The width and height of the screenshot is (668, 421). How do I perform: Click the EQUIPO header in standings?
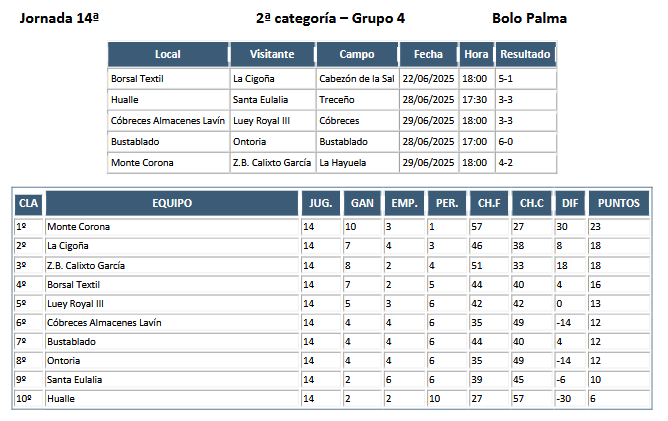tap(172, 203)
